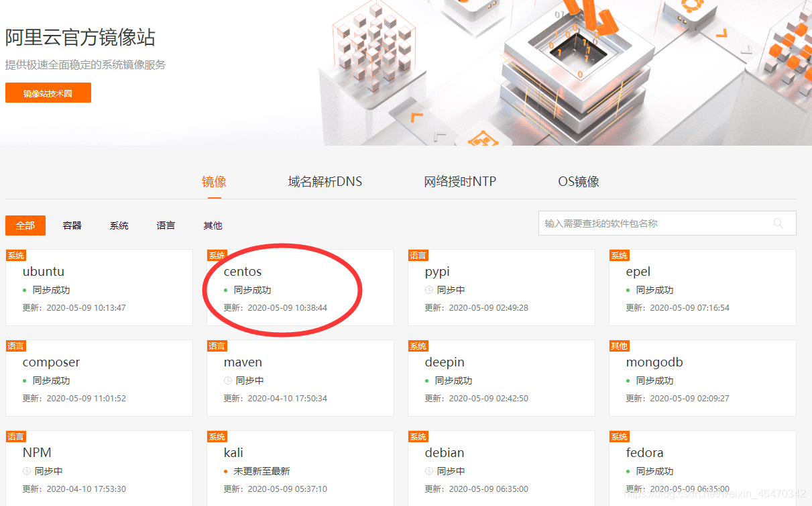812x506 pixels.
Task: Click the 系统 tag on debian card
Action: coord(418,436)
